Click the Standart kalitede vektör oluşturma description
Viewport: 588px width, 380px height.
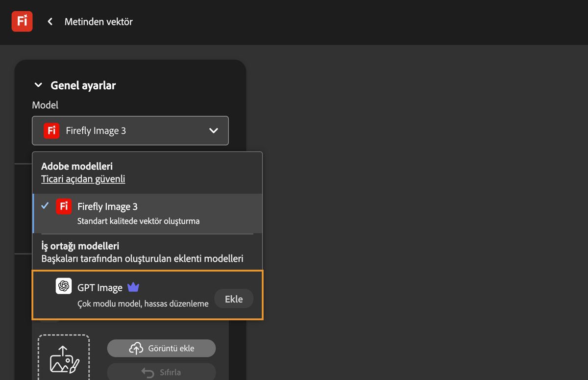click(138, 221)
